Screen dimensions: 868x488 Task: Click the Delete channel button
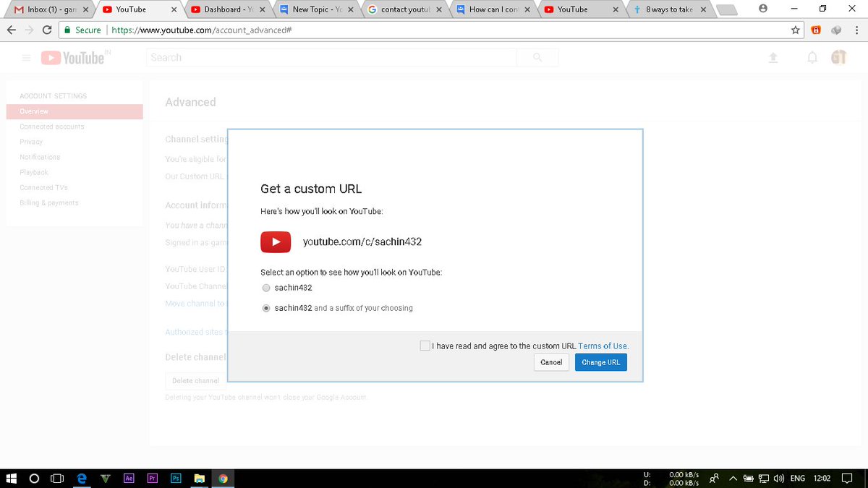click(195, 381)
